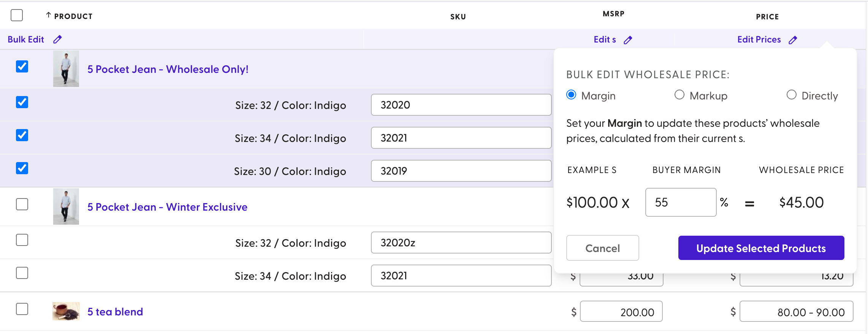Toggle the select-all checkbox in header
Screen dimensions: 868x334
pyautogui.click(x=17, y=16)
